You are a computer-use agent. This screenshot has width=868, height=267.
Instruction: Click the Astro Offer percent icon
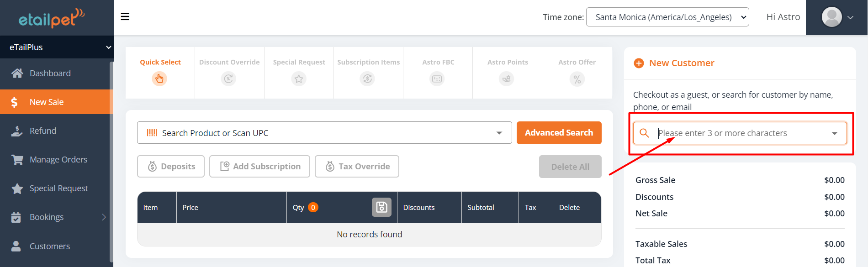[577, 79]
